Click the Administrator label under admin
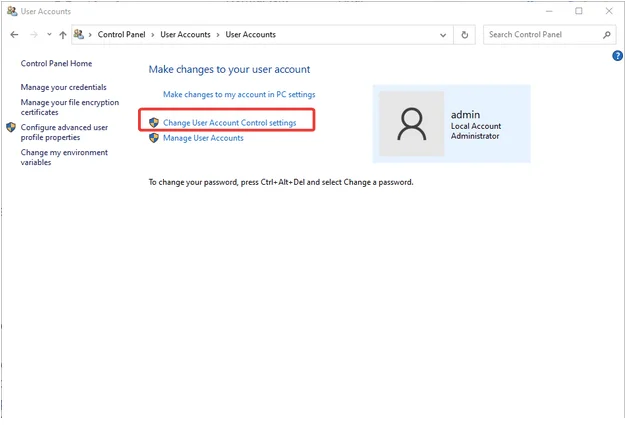The width and height of the screenshot is (625, 425). pyautogui.click(x=475, y=136)
